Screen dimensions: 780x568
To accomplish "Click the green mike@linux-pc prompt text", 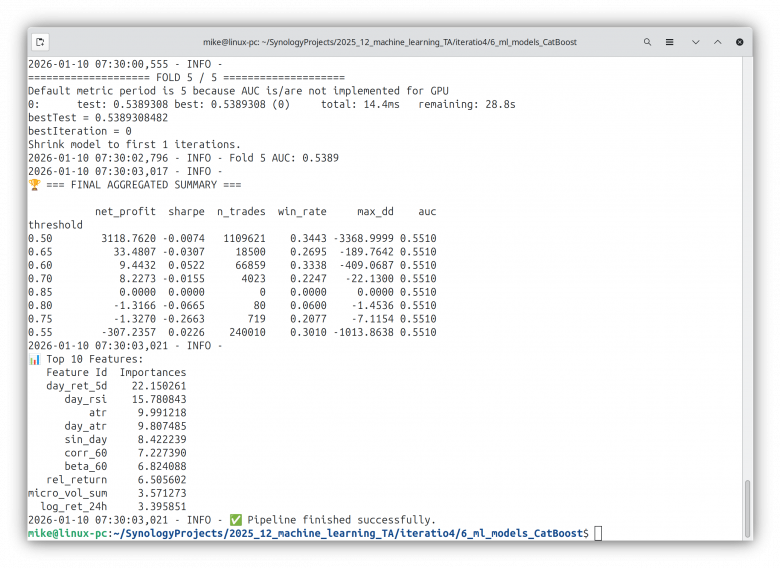I will (62, 533).
